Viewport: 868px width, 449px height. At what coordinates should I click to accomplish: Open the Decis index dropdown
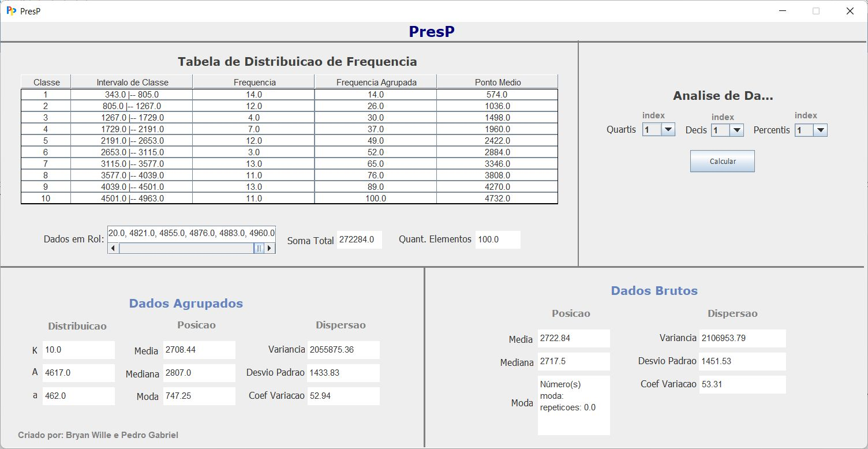point(735,130)
